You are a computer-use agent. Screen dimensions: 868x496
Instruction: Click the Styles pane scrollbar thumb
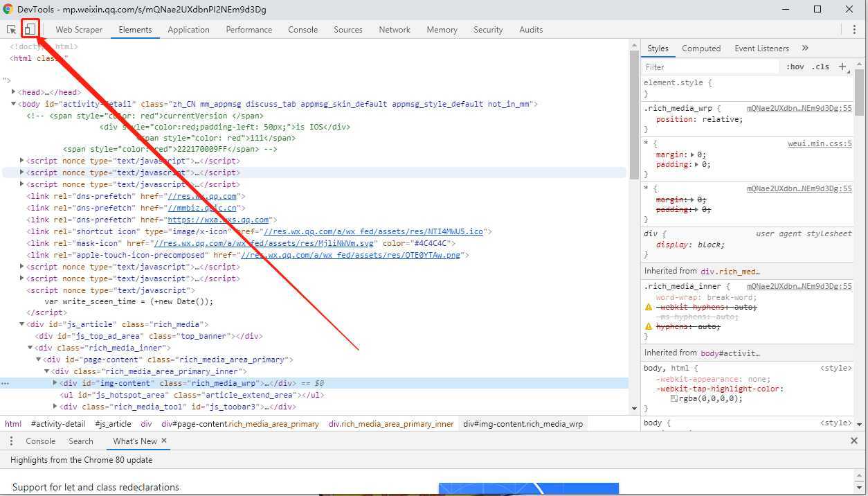coord(859,91)
